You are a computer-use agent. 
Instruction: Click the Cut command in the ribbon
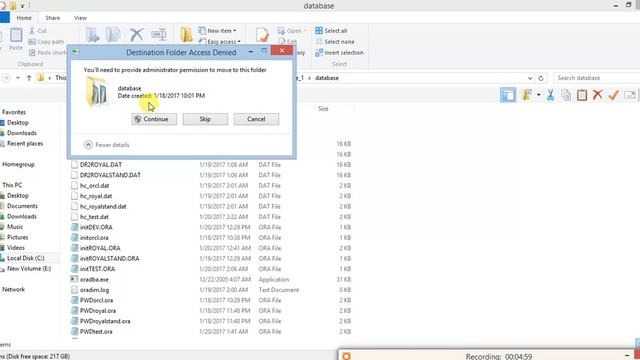[38, 31]
